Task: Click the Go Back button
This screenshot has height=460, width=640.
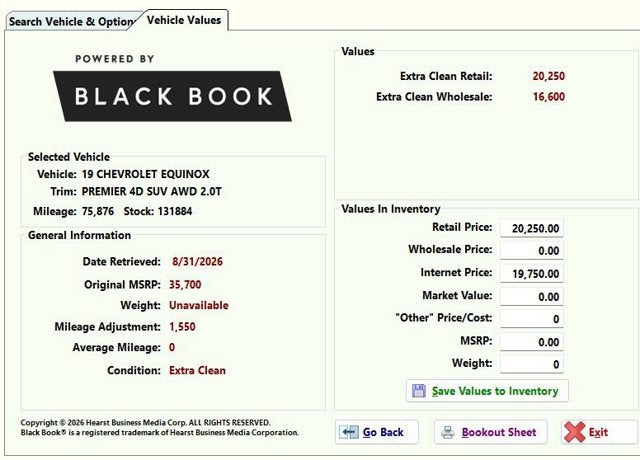Action: tap(377, 432)
